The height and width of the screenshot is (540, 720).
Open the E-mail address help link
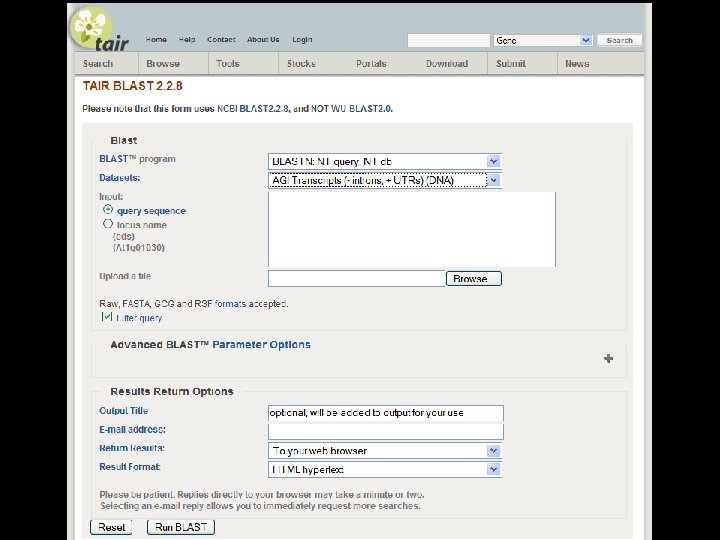tap(132, 429)
